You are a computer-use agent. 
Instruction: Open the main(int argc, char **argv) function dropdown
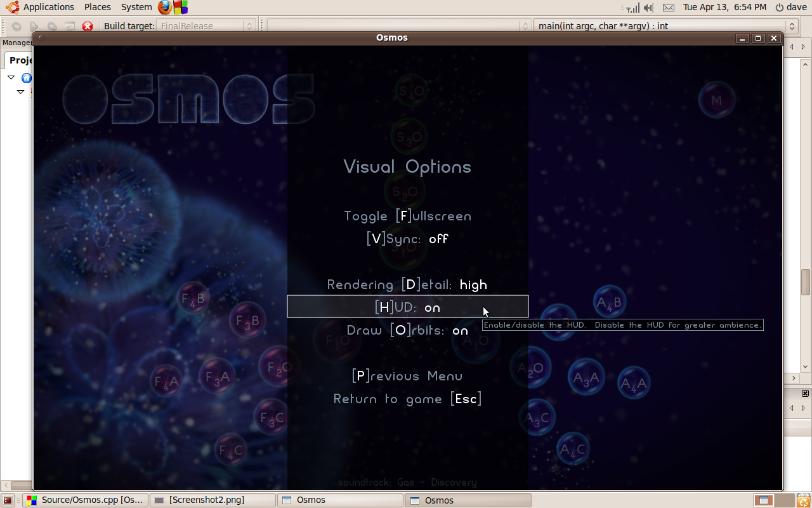(665, 26)
